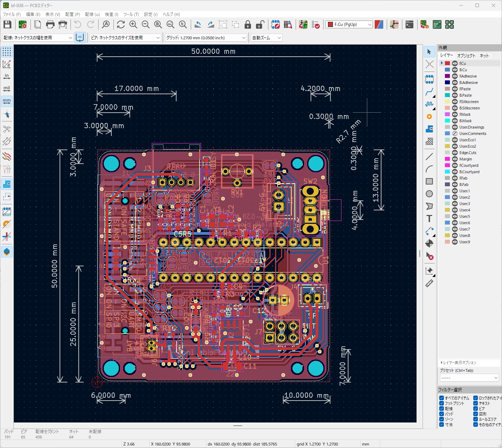Open the F.Cu (PgUp) layer selector
The height and width of the screenshot is (448, 502).
[369, 24]
